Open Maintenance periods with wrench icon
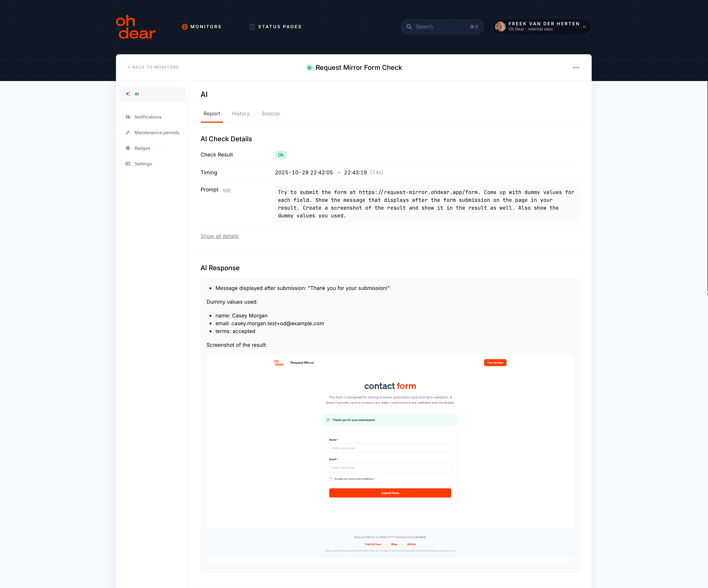This screenshot has height=588, width=708. tap(156, 133)
